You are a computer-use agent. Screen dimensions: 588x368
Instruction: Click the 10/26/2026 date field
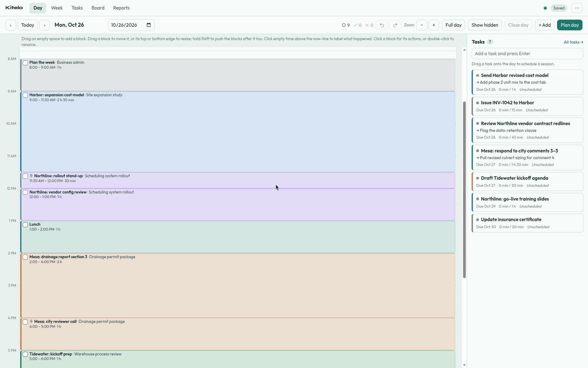(131, 25)
